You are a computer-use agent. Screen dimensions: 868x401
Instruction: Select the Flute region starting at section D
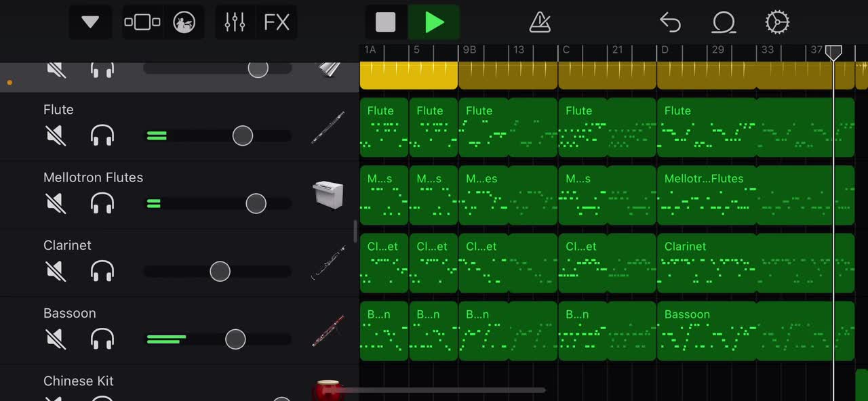pyautogui.click(x=755, y=127)
